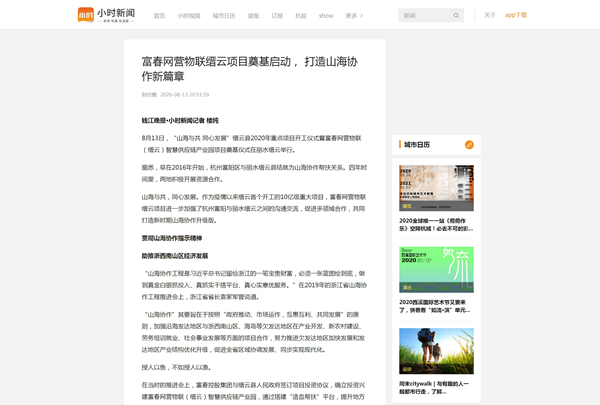The image size is (600, 405).
Task: Go to 城市日历 in the top navigation
Action: pos(224,16)
